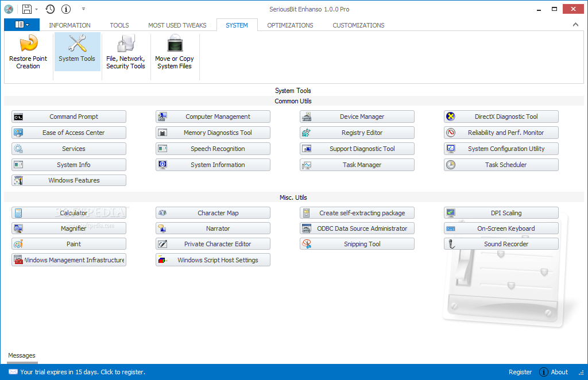Click the Common Utils section header

coord(293,101)
